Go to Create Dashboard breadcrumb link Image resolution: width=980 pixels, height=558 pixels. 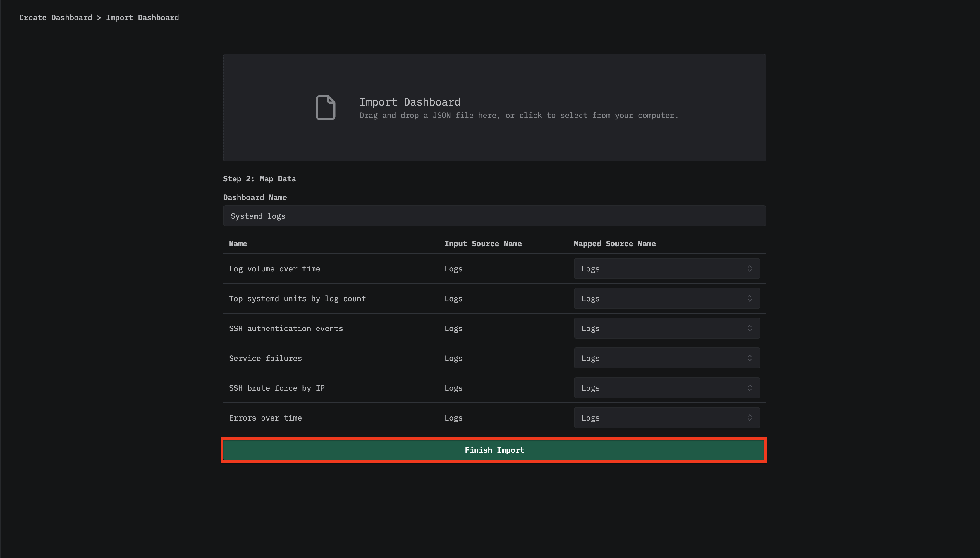(56, 18)
